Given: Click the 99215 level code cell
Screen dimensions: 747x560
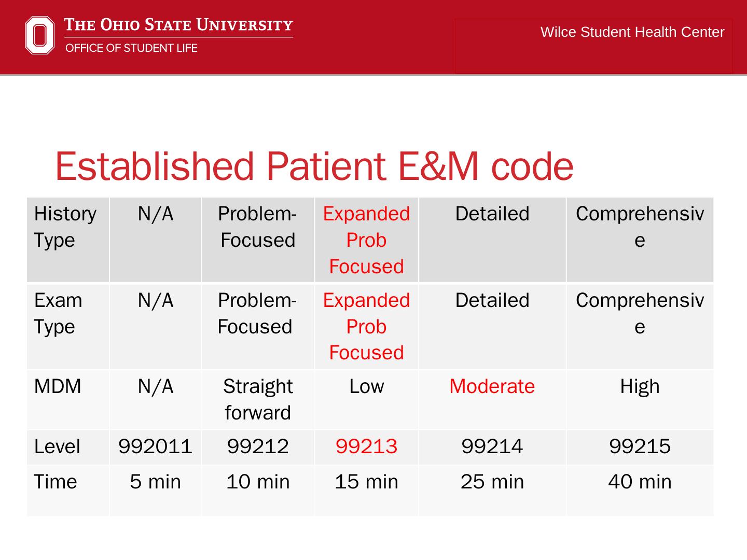Looking at the screenshot, I should click(640, 446).
